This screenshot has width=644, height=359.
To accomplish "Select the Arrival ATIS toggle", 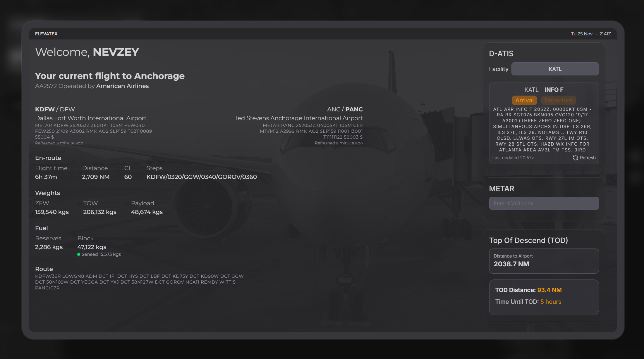I will coord(524,100).
